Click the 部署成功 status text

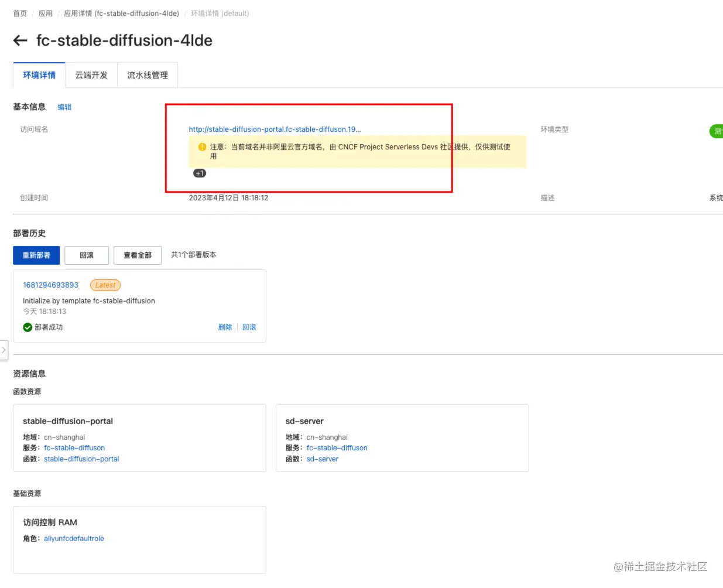pyautogui.click(x=49, y=327)
